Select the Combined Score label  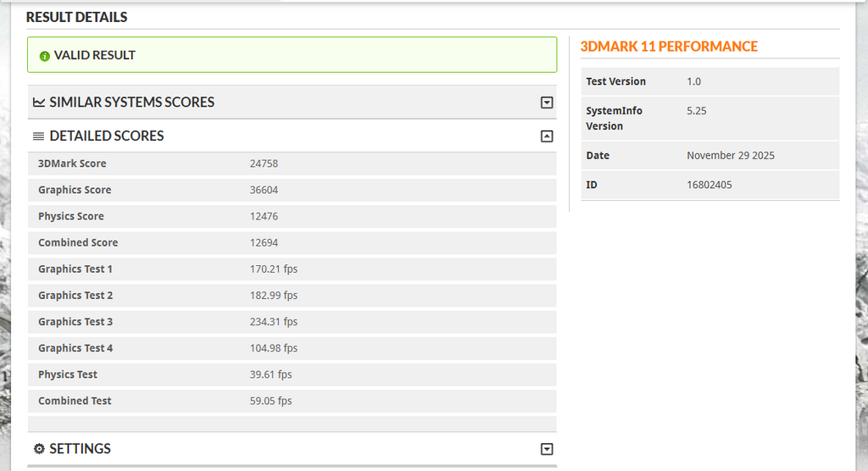[78, 242]
